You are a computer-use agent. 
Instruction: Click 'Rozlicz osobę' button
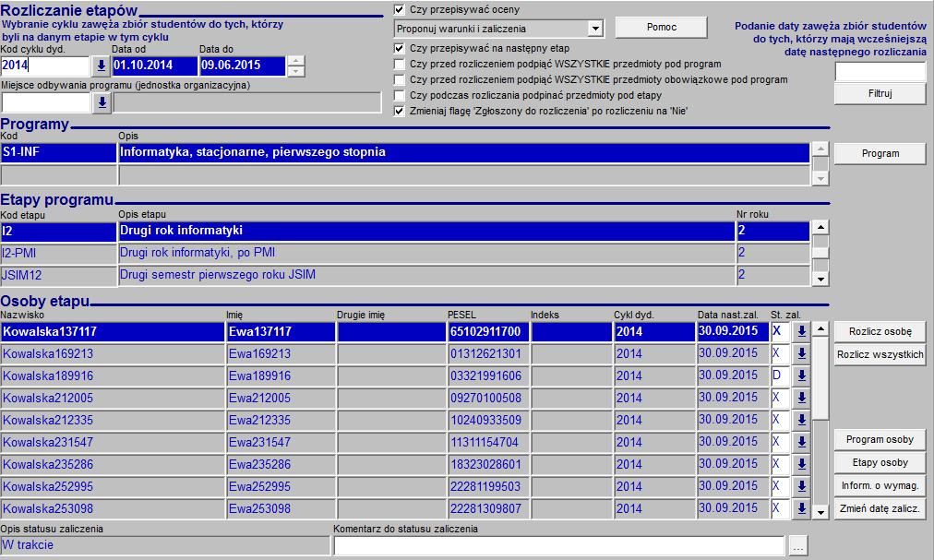pyautogui.click(x=880, y=332)
